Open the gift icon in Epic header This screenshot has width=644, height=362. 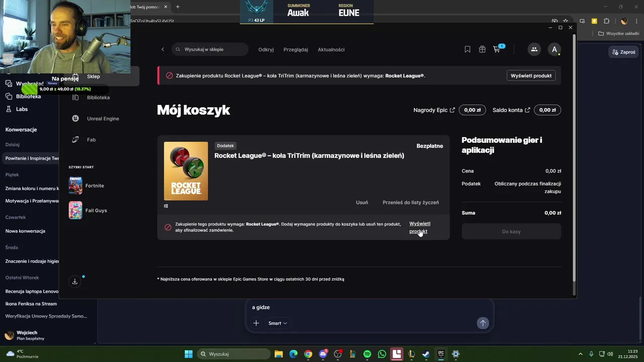point(482,49)
